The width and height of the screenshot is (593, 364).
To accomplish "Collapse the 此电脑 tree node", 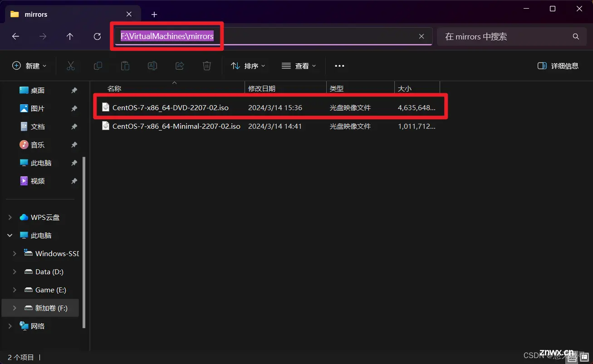I will pos(10,235).
